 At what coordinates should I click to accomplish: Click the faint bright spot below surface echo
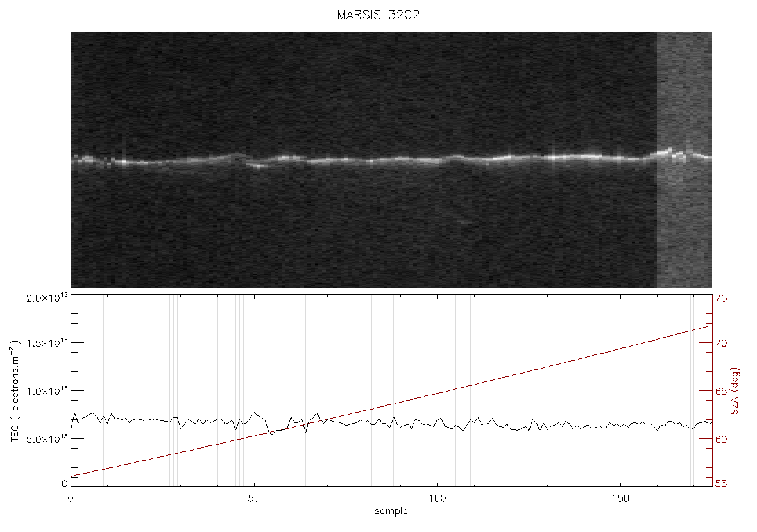[x=464, y=222]
